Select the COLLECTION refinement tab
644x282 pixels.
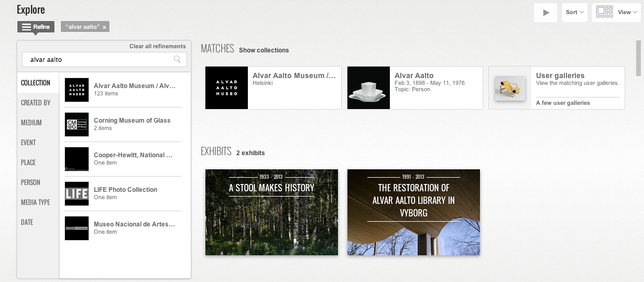[x=38, y=83]
